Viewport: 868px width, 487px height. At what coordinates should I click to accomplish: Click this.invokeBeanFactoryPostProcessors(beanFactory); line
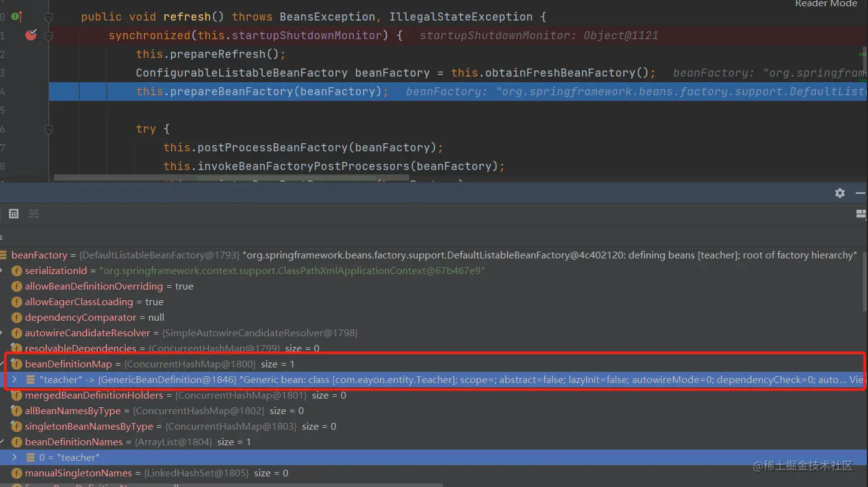pyautogui.click(x=334, y=166)
